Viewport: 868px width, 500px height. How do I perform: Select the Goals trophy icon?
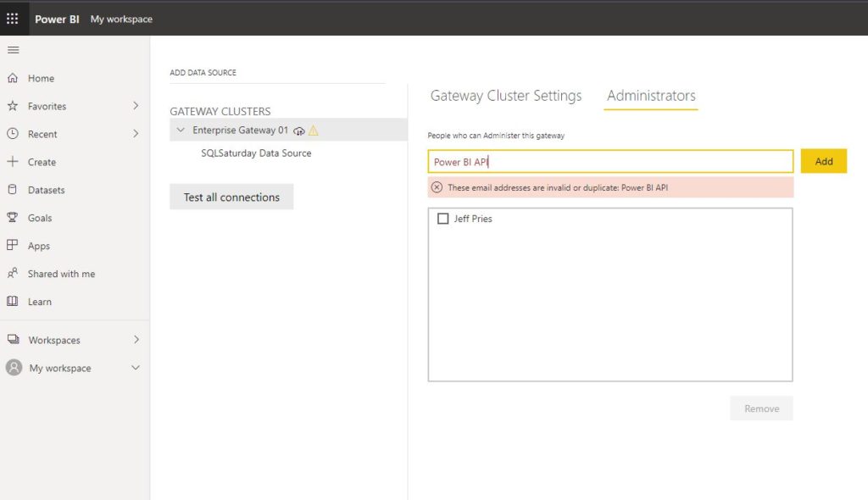coord(13,218)
